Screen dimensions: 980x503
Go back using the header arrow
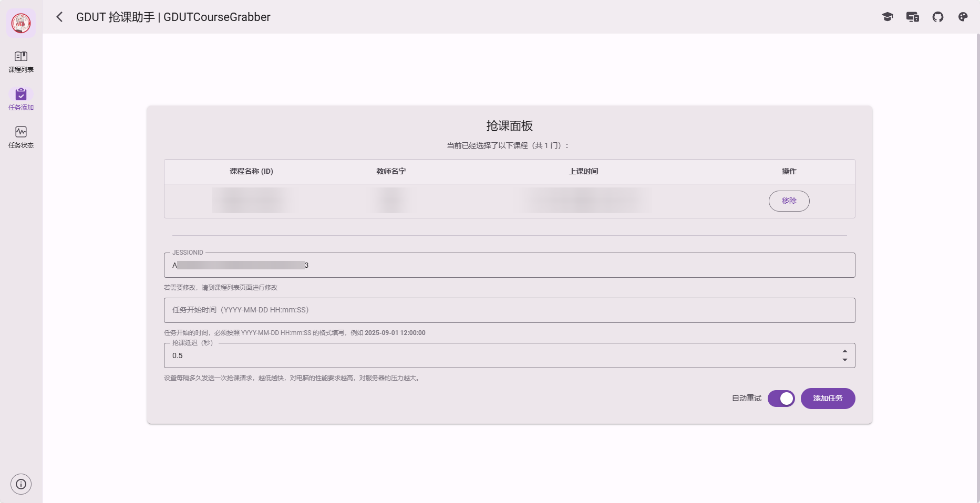pos(59,17)
